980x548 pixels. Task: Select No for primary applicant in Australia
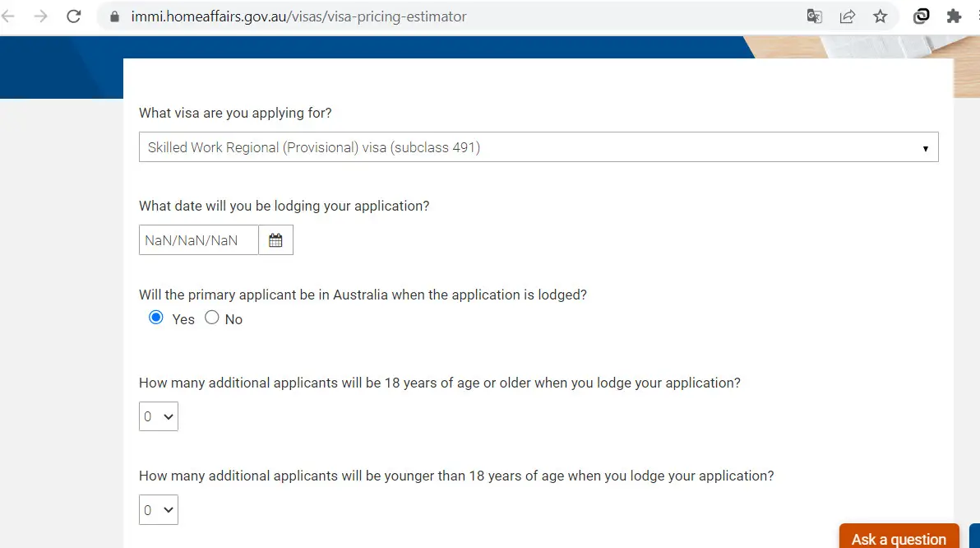click(212, 318)
